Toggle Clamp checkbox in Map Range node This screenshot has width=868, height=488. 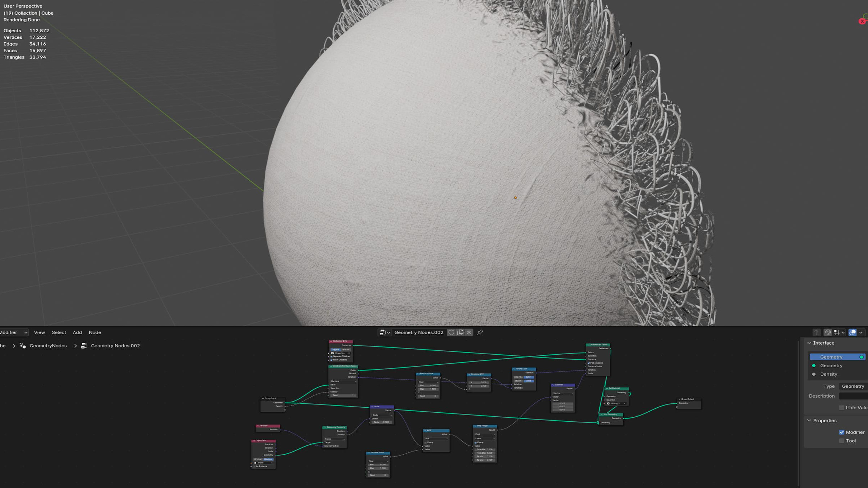point(475,442)
